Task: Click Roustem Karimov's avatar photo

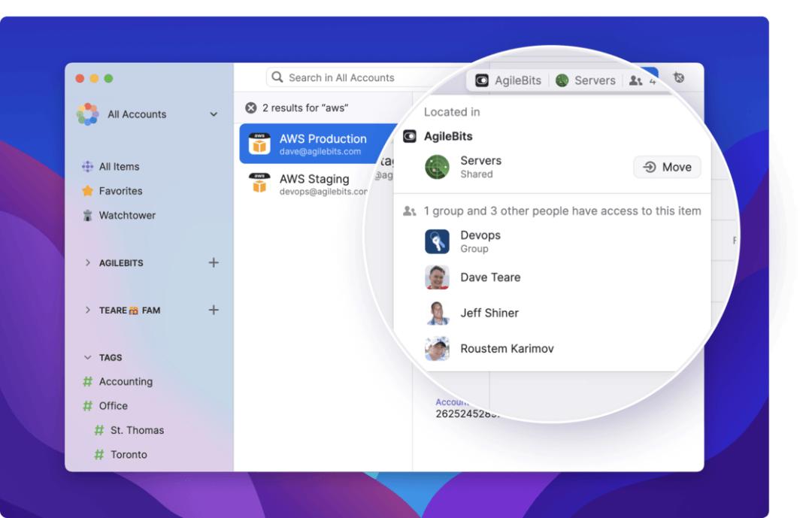Action: pyautogui.click(x=437, y=349)
